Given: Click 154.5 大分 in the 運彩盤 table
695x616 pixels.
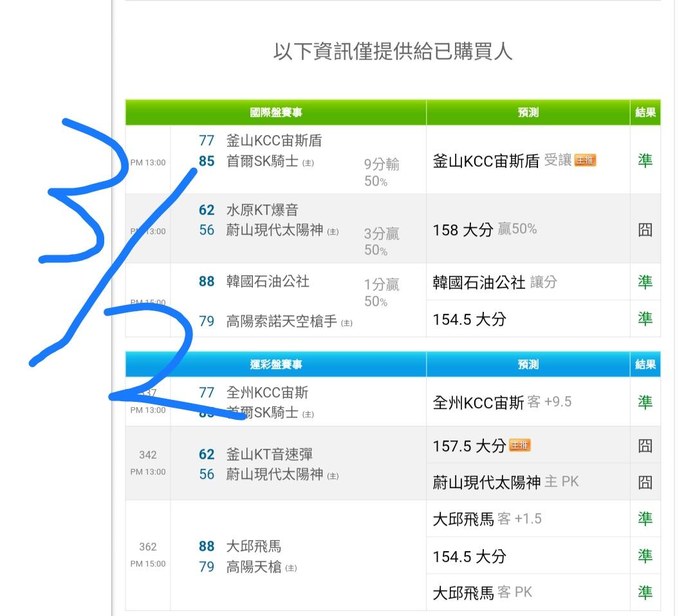Looking at the screenshot, I should coord(469,556).
